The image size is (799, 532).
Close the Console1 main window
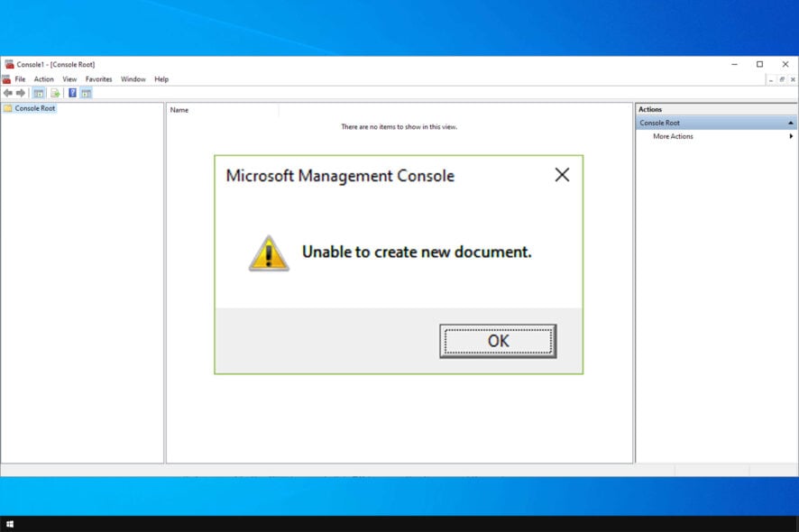click(785, 64)
